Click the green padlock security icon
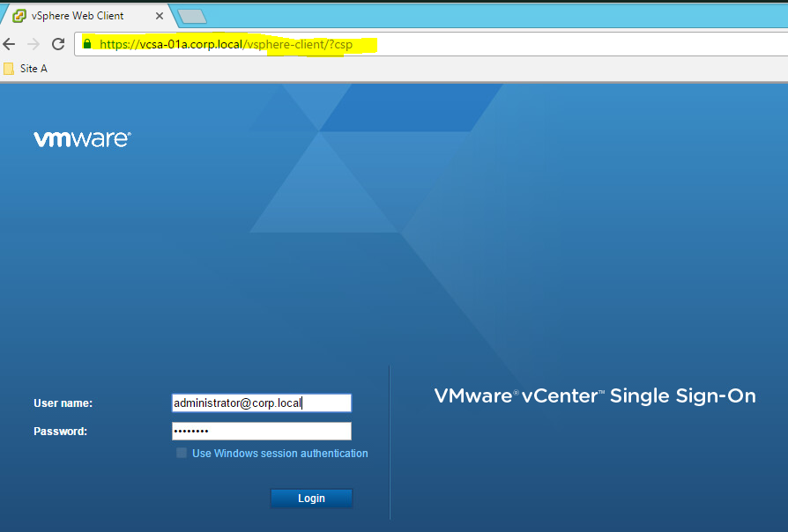The height and width of the screenshot is (532, 788). (x=87, y=44)
